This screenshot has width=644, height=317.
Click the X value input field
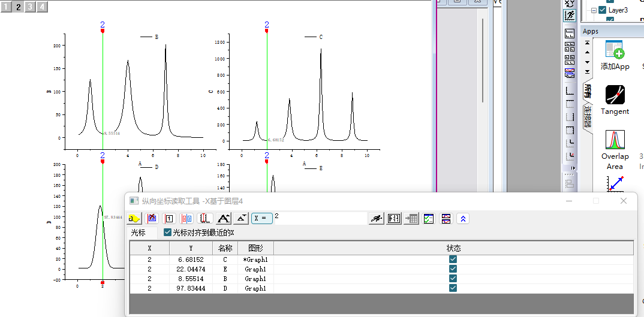321,217
